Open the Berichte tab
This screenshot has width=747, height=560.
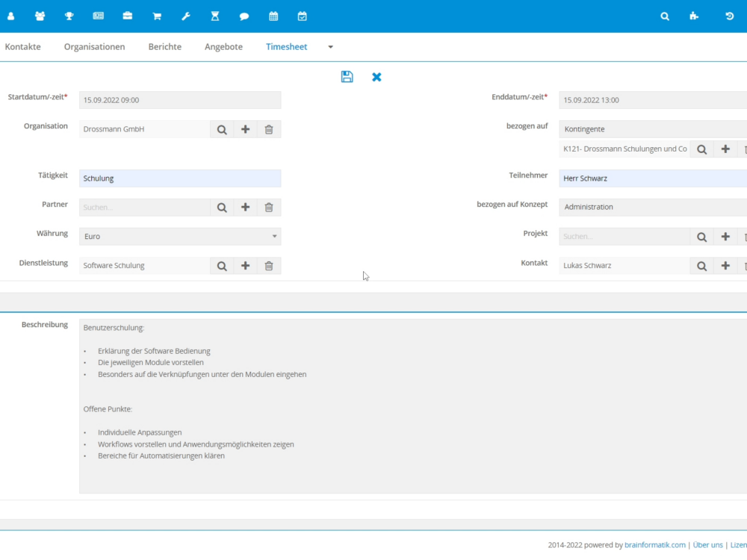coord(164,47)
